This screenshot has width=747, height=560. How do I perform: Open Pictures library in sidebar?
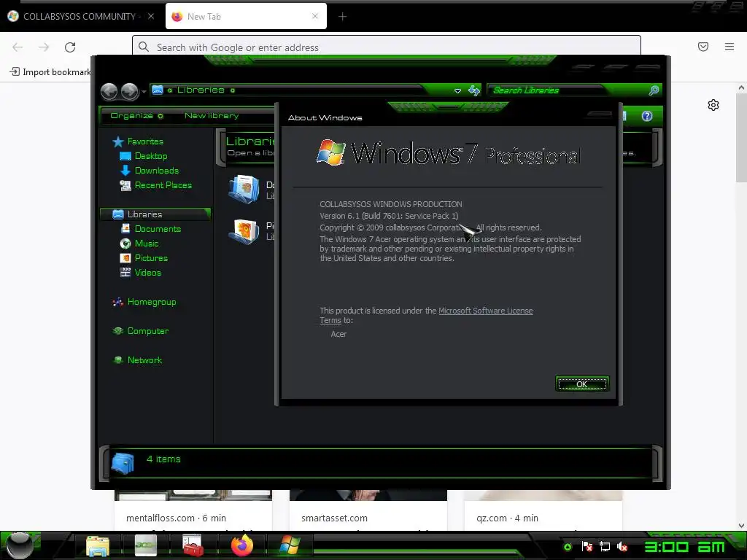tap(151, 258)
